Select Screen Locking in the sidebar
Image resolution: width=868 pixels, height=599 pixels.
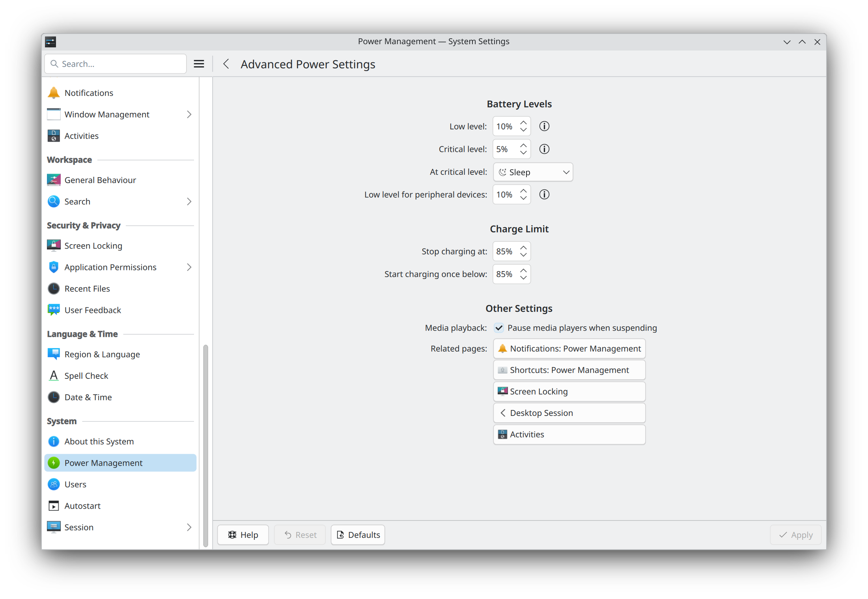[93, 245]
